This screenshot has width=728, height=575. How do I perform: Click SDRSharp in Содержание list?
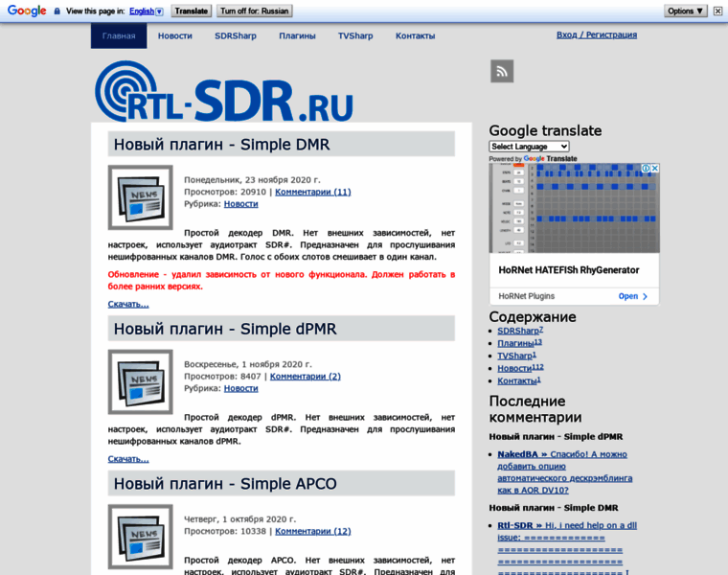coord(520,331)
